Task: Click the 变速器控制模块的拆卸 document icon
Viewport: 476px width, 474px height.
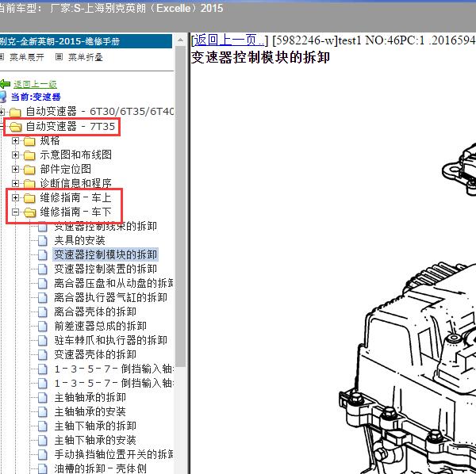Action: pyautogui.click(x=43, y=254)
